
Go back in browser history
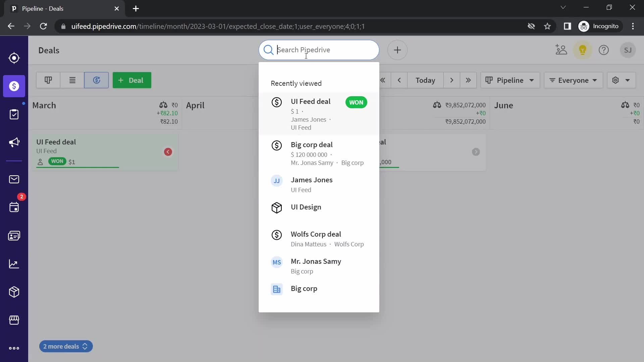pos(11,26)
